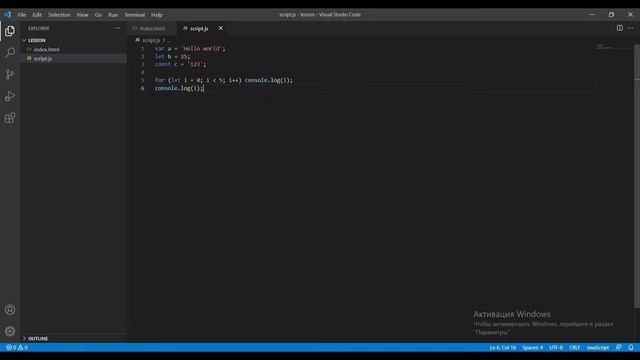Open the Run and Debug view
Viewport: 640px width, 360px height.
10,96
